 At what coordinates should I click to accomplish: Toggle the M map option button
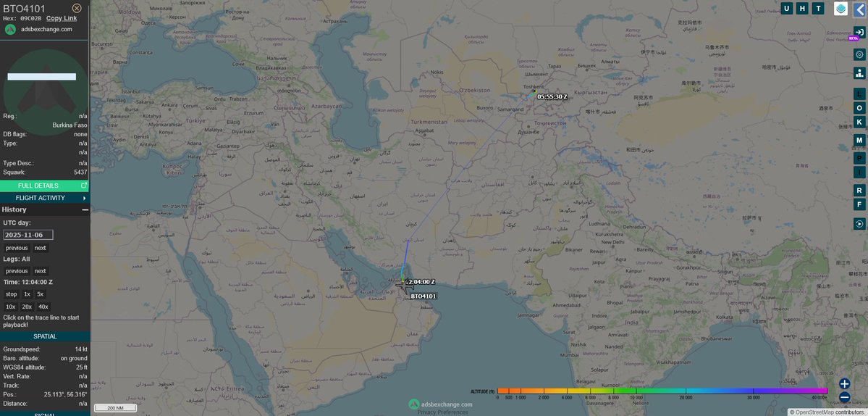(x=859, y=140)
